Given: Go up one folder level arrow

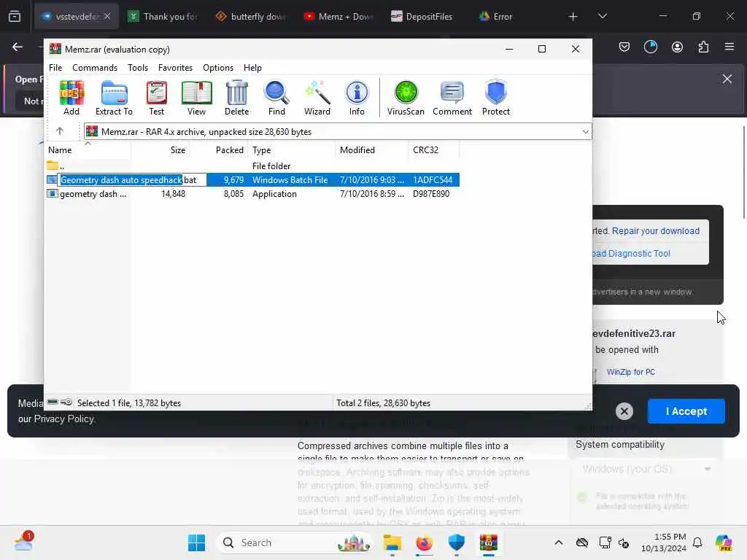Looking at the screenshot, I should (x=60, y=131).
